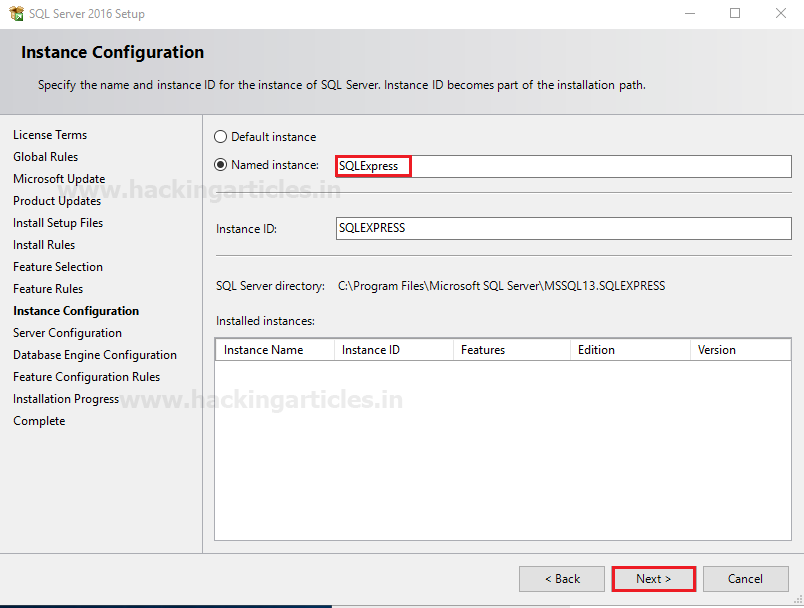Image resolution: width=804 pixels, height=608 pixels.
Task: Select Product Updates in the sidebar
Action: tap(57, 201)
